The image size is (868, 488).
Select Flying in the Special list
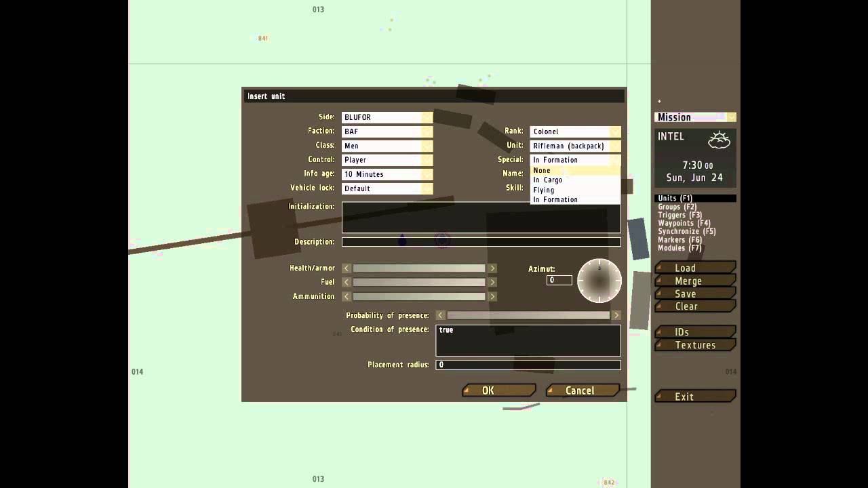point(575,190)
